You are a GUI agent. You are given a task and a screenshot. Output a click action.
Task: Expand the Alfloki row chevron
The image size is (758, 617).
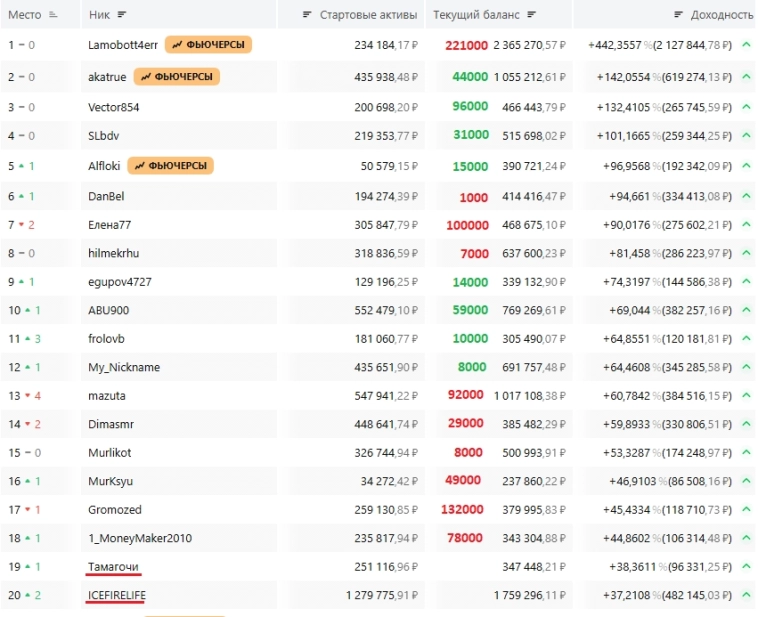click(746, 166)
